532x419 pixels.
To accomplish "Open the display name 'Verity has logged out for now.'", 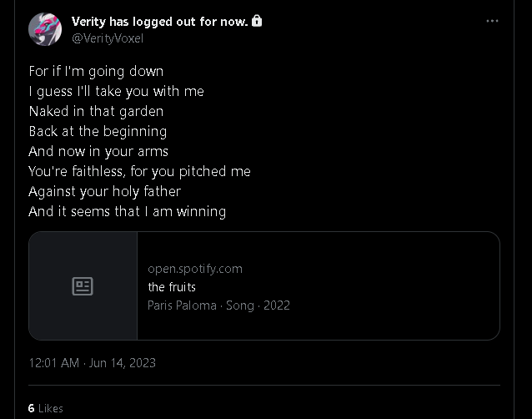I will tap(159, 22).
